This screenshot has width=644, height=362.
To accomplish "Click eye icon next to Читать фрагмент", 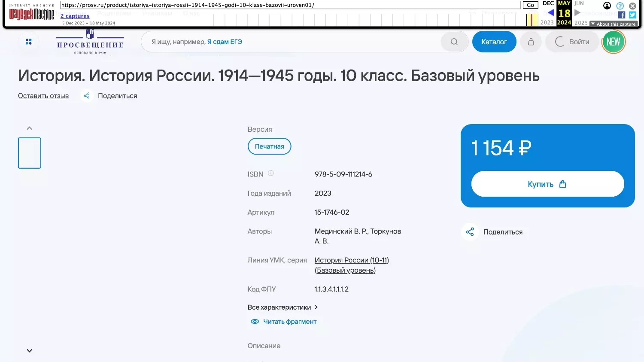I will point(255,322).
